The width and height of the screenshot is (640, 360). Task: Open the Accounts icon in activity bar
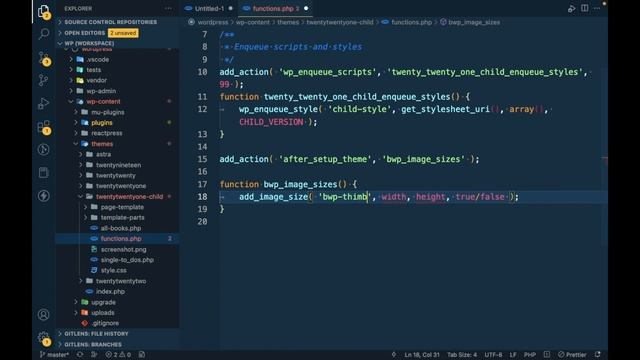click(x=44, y=315)
